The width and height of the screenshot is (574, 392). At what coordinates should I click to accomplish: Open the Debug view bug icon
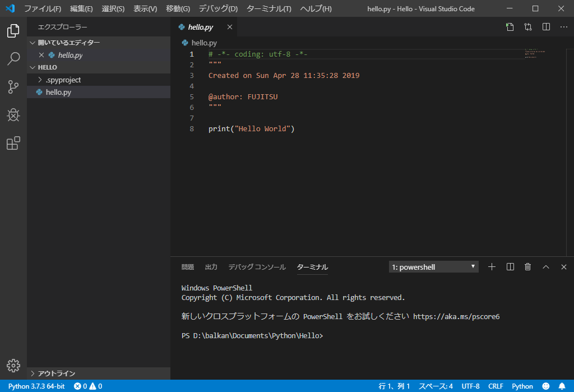coord(13,115)
